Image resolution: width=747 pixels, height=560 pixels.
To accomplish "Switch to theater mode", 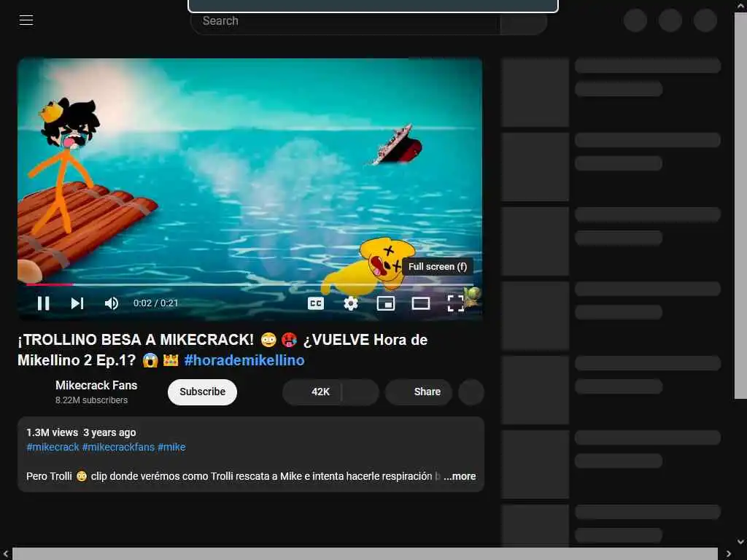I will [x=421, y=303].
